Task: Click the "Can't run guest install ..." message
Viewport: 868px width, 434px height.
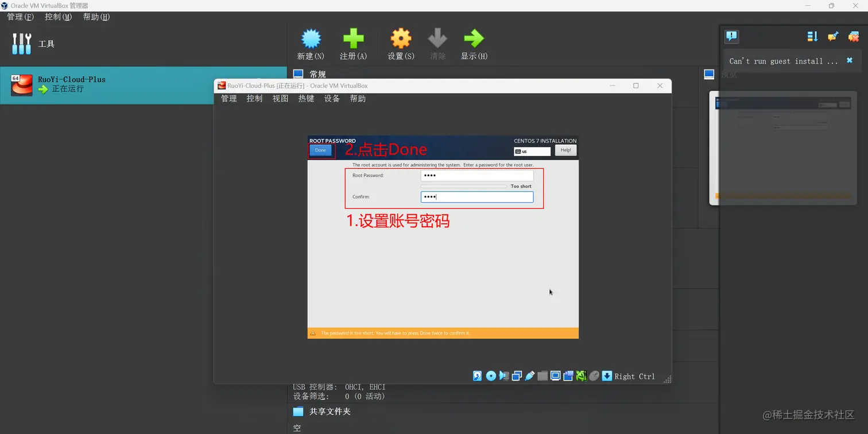Action: pos(784,61)
